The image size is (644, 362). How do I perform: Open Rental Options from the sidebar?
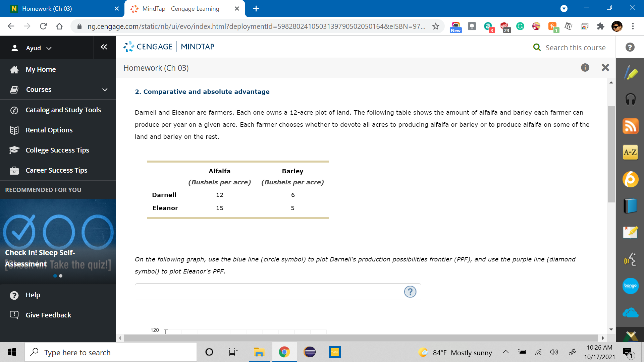[49, 130]
